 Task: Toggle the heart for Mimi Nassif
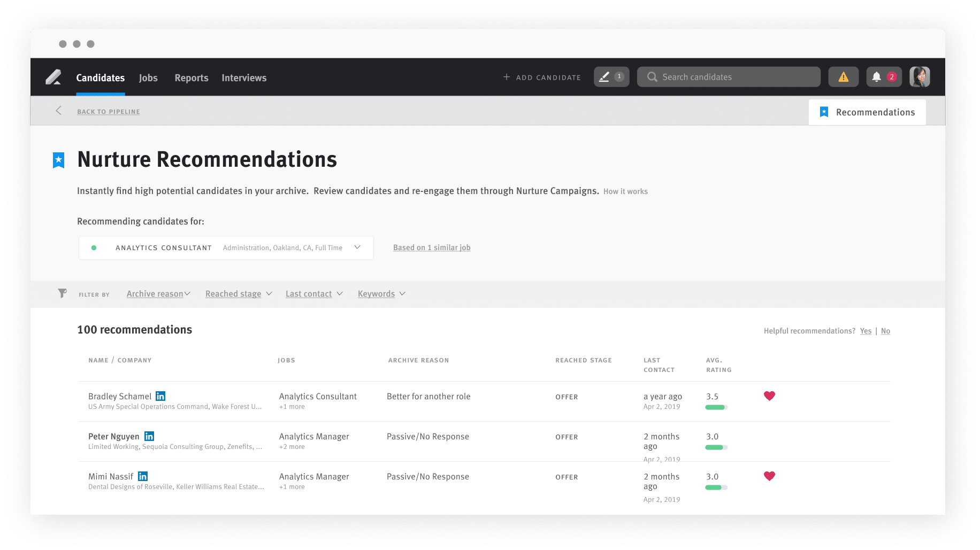pyautogui.click(x=769, y=476)
